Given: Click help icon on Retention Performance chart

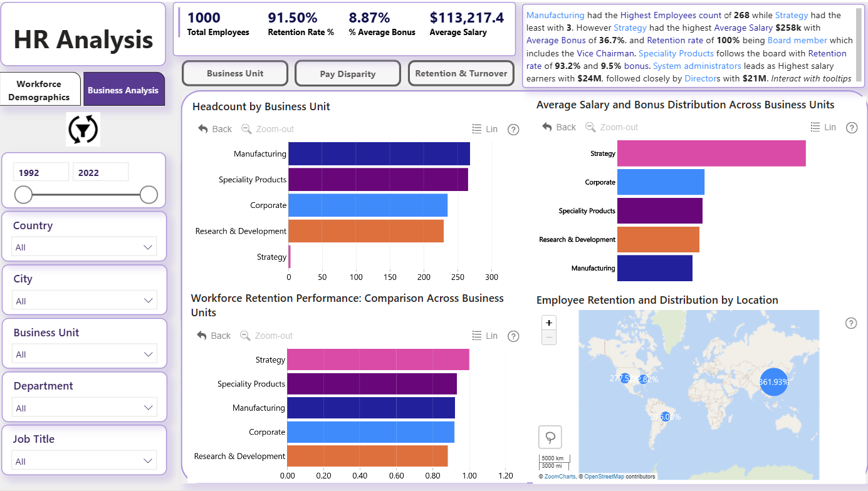Looking at the screenshot, I should pyautogui.click(x=513, y=336).
